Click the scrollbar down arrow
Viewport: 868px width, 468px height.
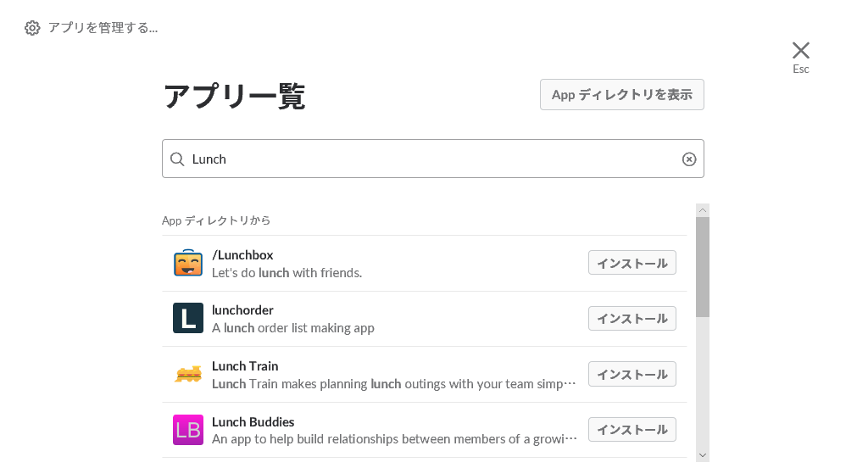pyautogui.click(x=703, y=455)
